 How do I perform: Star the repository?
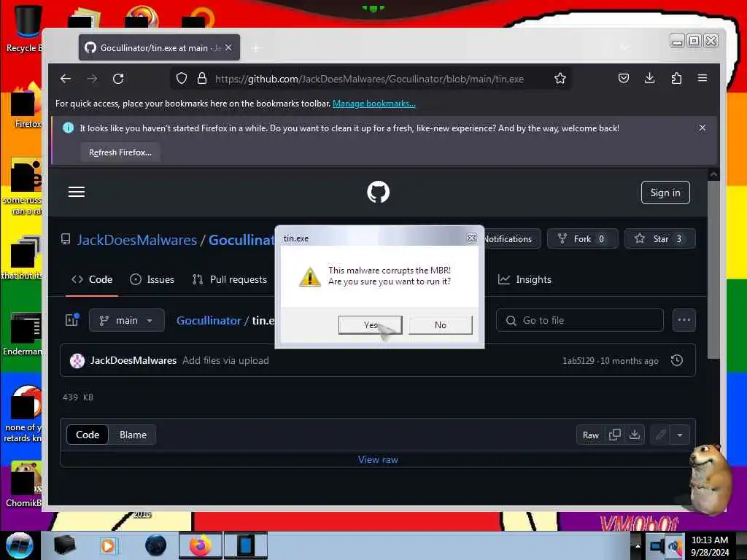pos(659,238)
